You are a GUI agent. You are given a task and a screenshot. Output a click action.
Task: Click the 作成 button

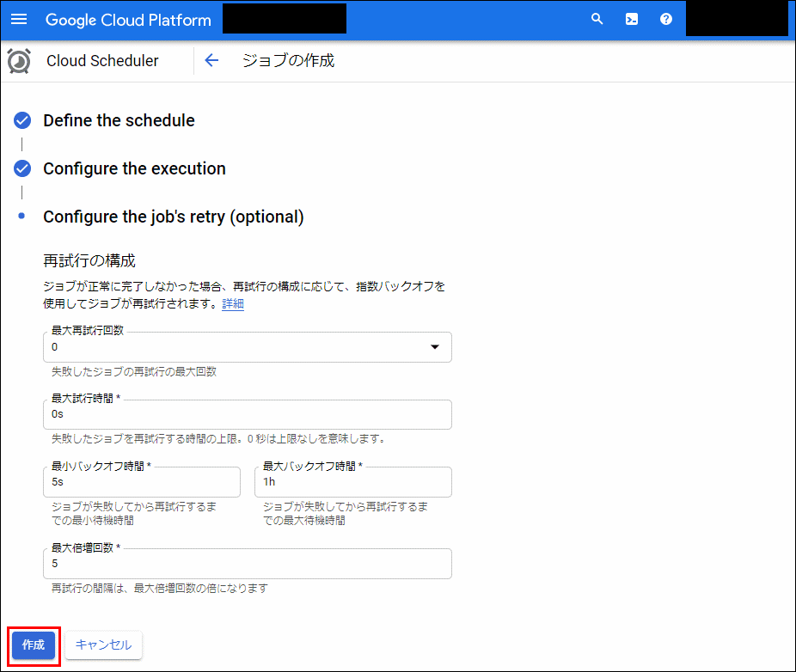click(34, 645)
